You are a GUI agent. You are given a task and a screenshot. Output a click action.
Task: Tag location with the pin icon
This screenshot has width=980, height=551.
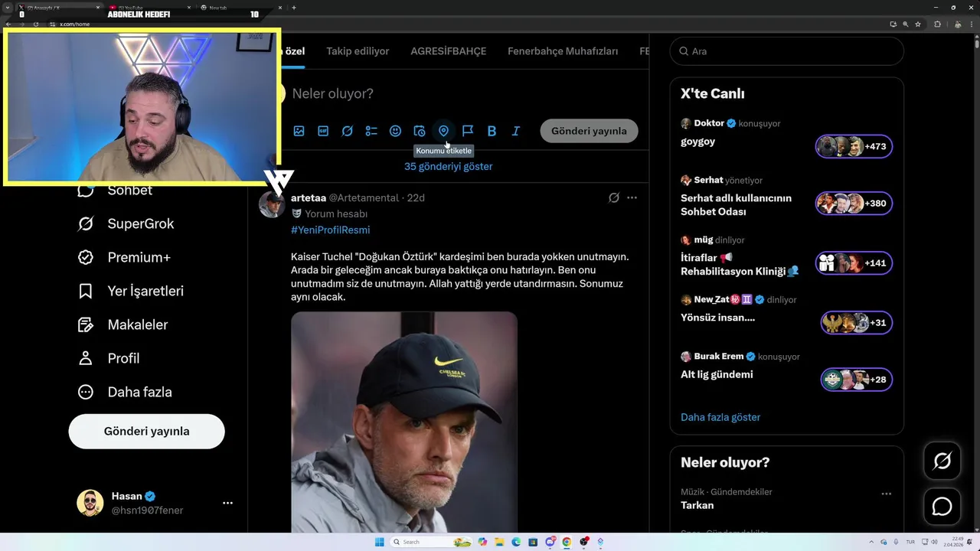click(x=443, y=131)
